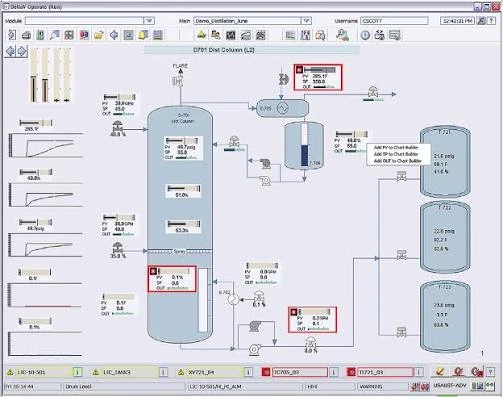The height and width of the screenshot is (397, 503).
Task: Click the printer icon in the toolbar
Action: [x=26, y=35]
